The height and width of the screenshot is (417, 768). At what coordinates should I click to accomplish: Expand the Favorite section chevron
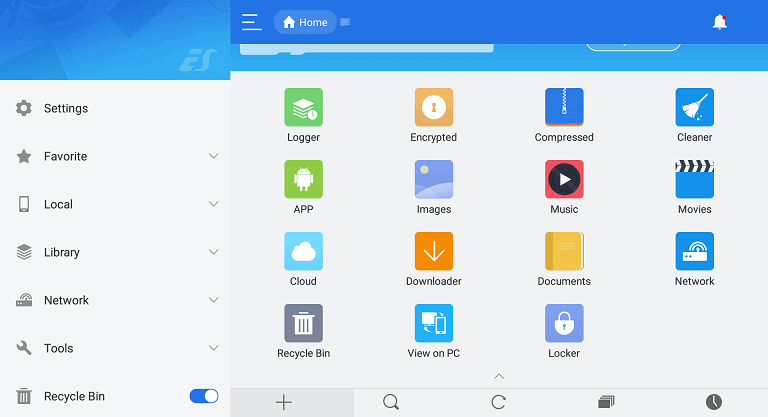[214, 156]
